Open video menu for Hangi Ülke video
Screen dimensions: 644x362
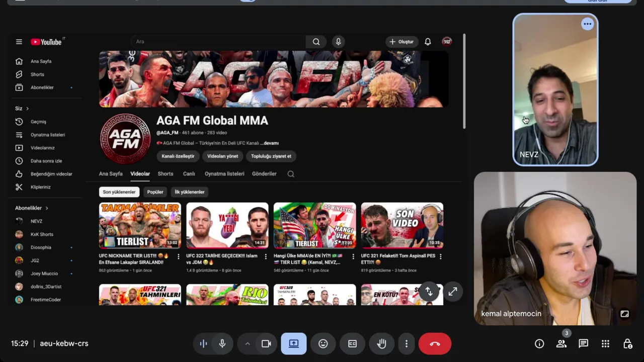tap(353, 256)
